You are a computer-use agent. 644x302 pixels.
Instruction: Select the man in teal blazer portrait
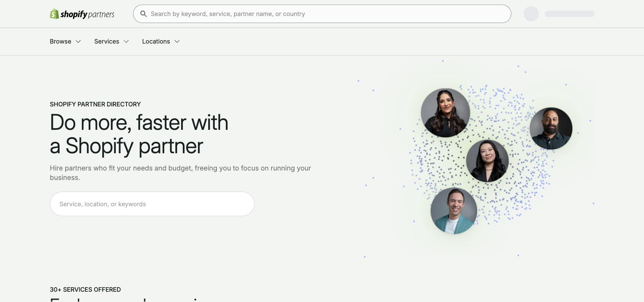point(453,211)
